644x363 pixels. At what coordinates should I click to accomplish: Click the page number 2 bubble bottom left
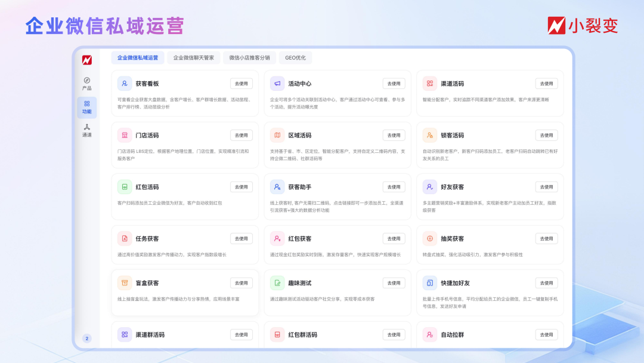pyautogui.click(x=86, y=337)
